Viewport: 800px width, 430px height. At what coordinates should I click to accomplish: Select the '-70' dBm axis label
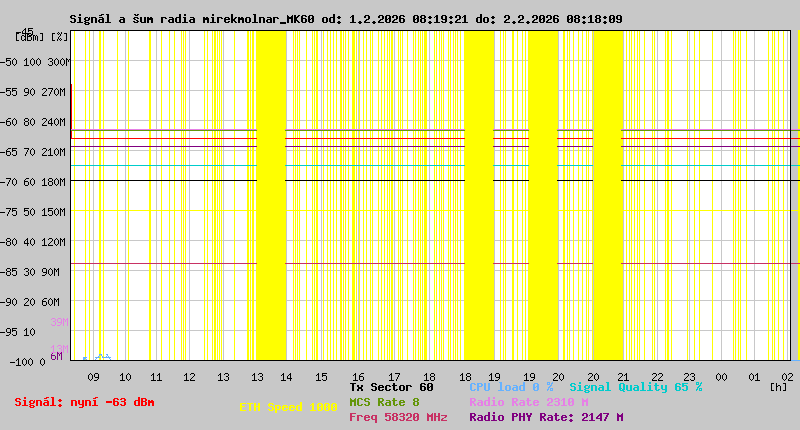(x=9, y=182)
